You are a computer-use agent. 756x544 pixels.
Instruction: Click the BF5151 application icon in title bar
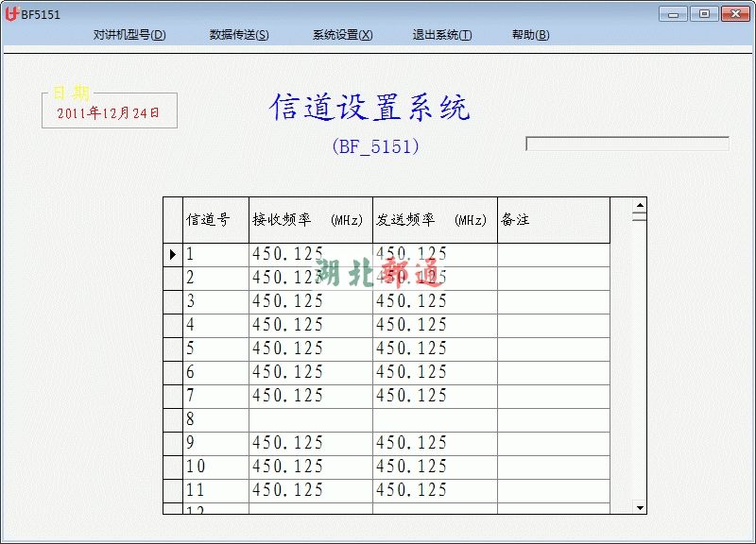pyautogui.click(x=12, y=14)
